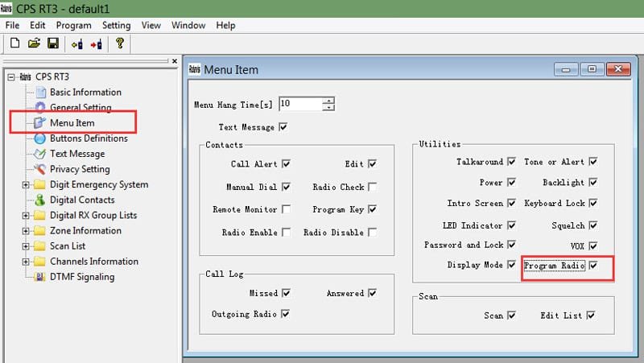
Task: Toggle the Edit List scan checkbox
Action: click(591, 315)
